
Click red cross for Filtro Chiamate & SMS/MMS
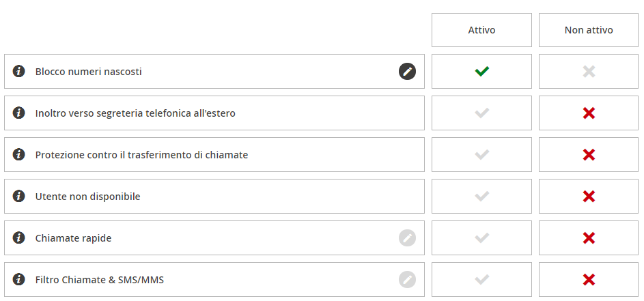click(x=589, y=280)
